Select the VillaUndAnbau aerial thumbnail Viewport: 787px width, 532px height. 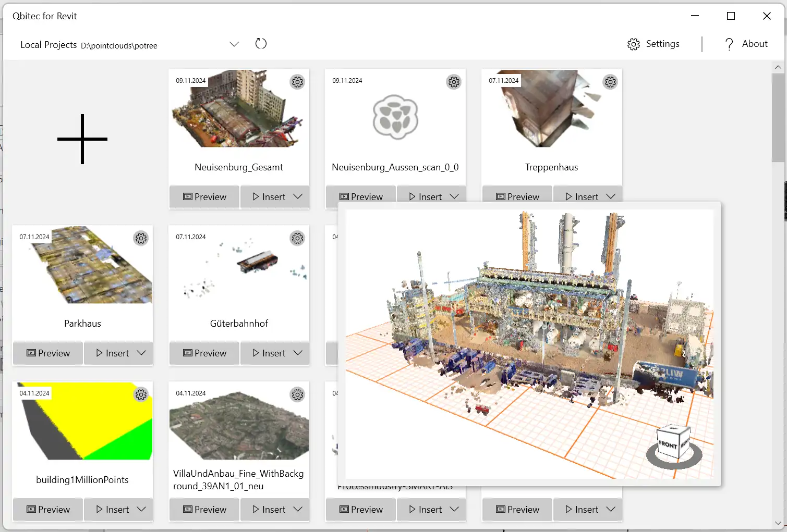(239, 421)
